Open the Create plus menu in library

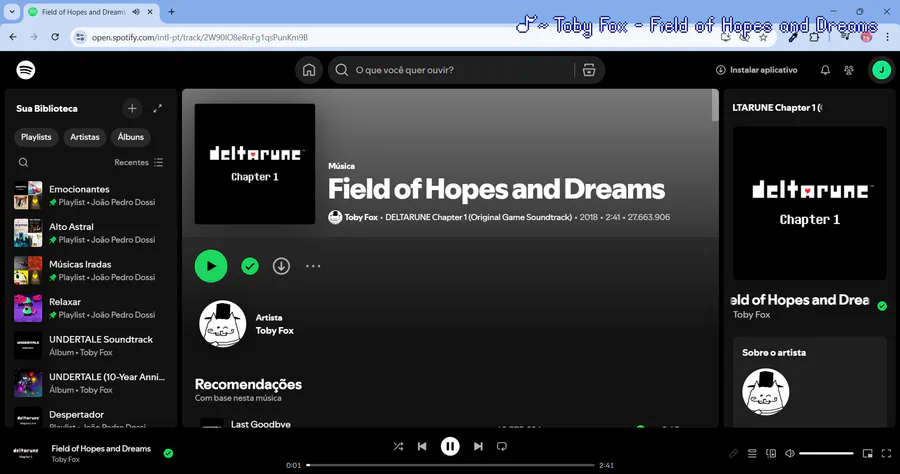pyautogui.click(x=132, y=108)
